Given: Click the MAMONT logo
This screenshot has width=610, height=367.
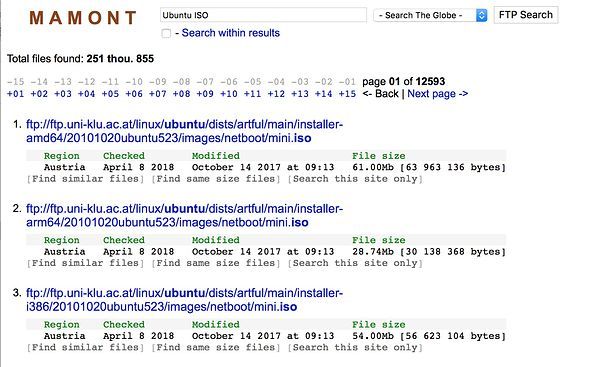Looking at the screenshot, I should pyautogui.click(x=83, y=18).
